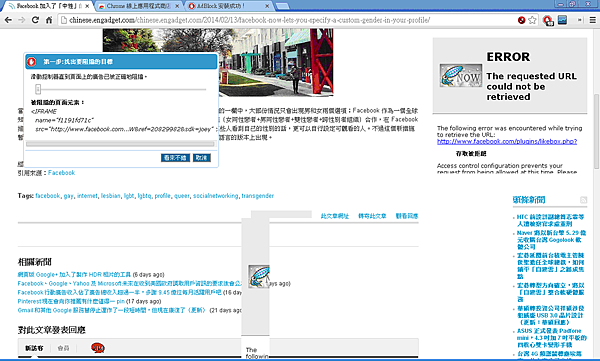Click the squid icon in the narrow gray frame
Screen dimensions: 600x361
(259, 276)
